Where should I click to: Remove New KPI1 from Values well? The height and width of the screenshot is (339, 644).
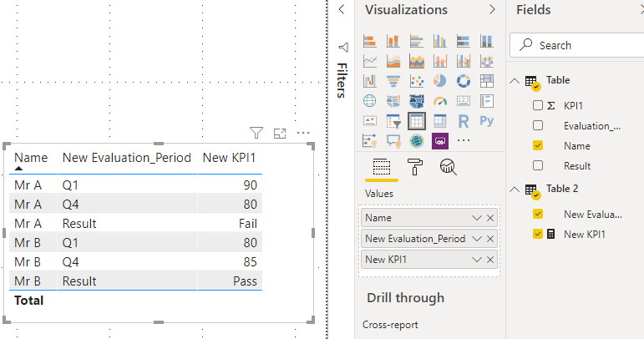point(490,260)
